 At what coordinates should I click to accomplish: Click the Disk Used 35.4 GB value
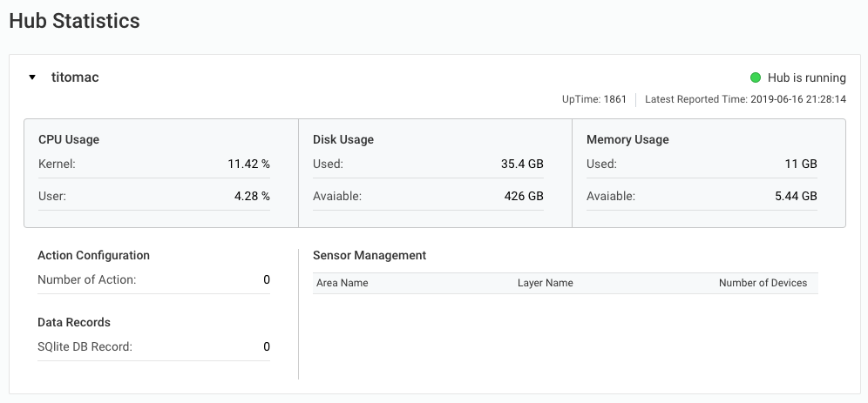[522, 164]
